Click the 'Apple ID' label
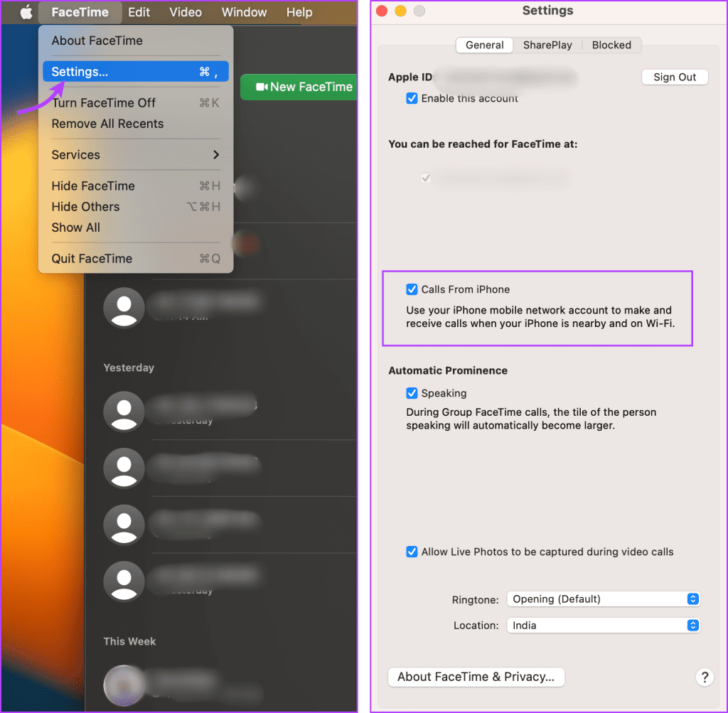 click(x=410, y=77)
